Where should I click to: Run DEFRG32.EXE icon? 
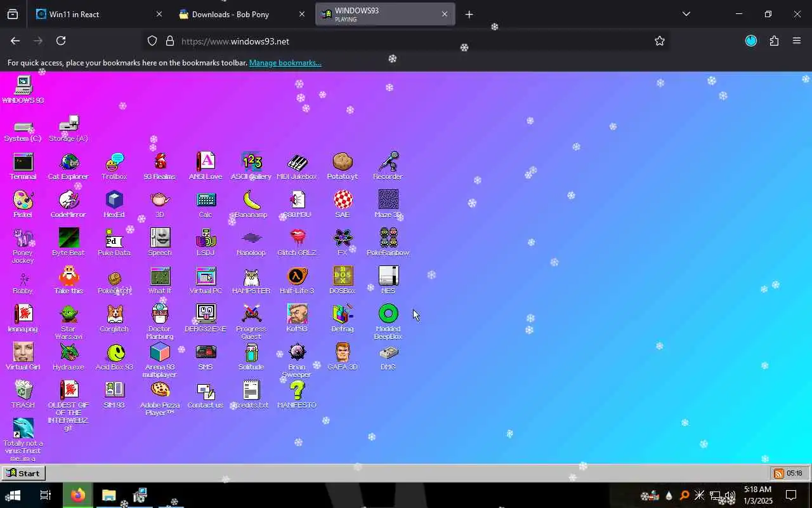tap(206, 319)
